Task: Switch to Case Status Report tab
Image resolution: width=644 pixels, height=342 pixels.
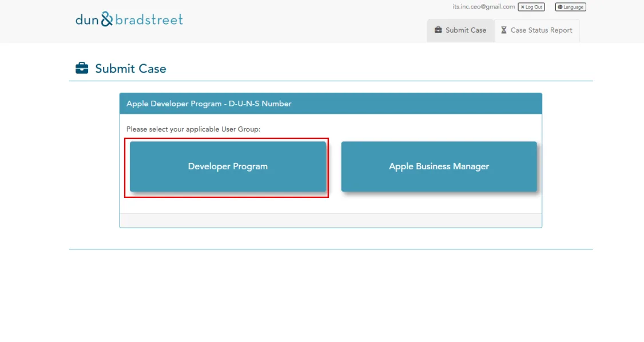Action: [536, 30]
